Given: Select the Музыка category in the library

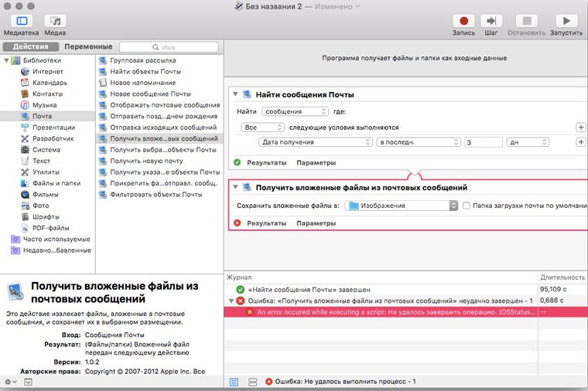Looking at the screenshot, I should click(44, 104).
